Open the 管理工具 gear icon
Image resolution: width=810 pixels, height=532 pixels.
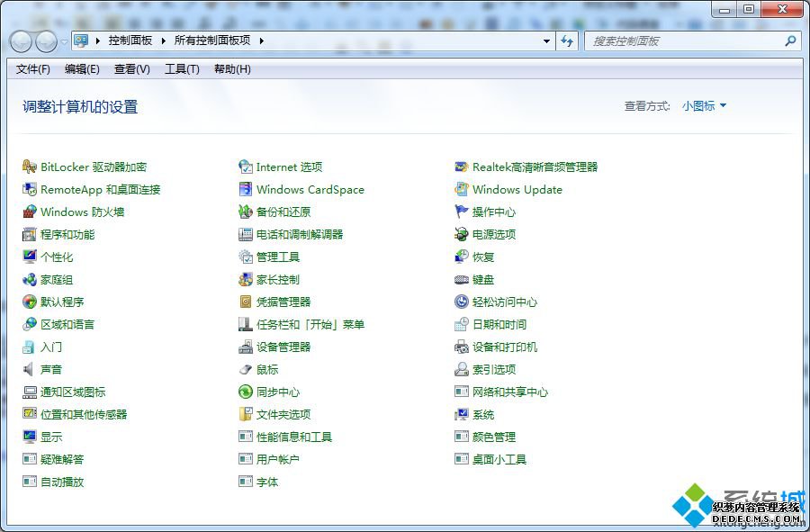tap(246, 257)
